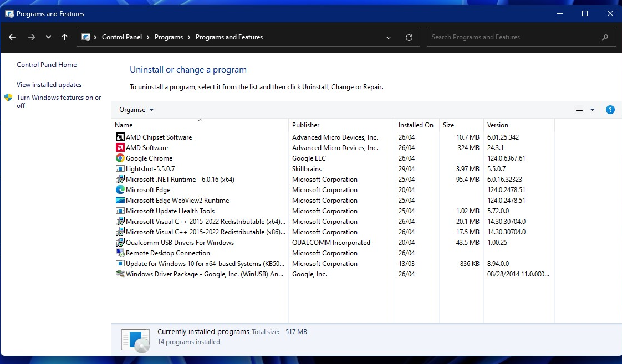Select Qualcomm USB Drivers For Windows
The height and width of the screenshot is (364, 622).
point(180,242)
